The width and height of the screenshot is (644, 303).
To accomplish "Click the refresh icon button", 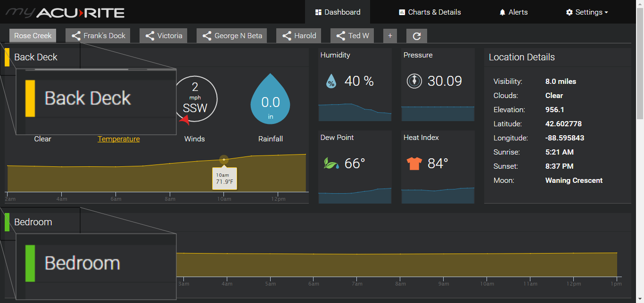I will 416,36.
